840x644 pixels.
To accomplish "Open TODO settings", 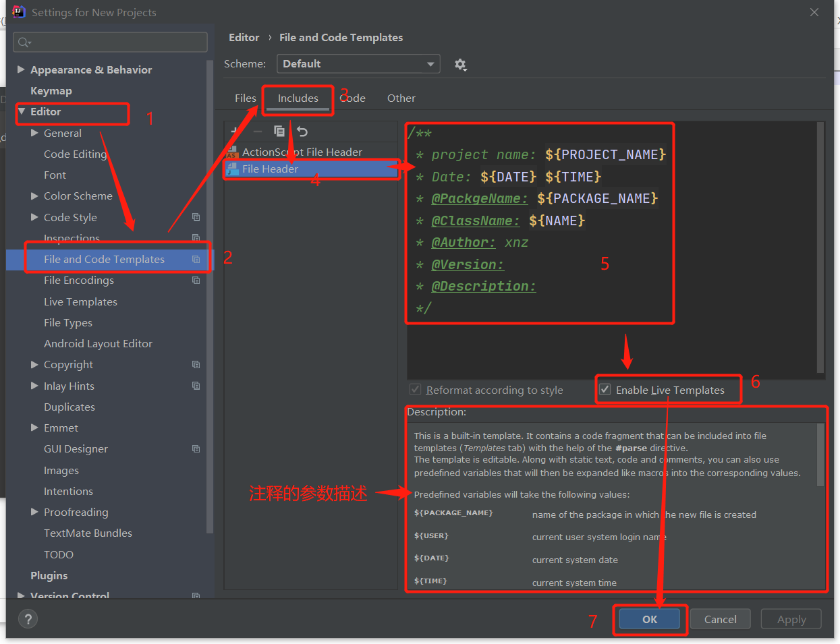I will pyautogui.click(x=58, y=554).
